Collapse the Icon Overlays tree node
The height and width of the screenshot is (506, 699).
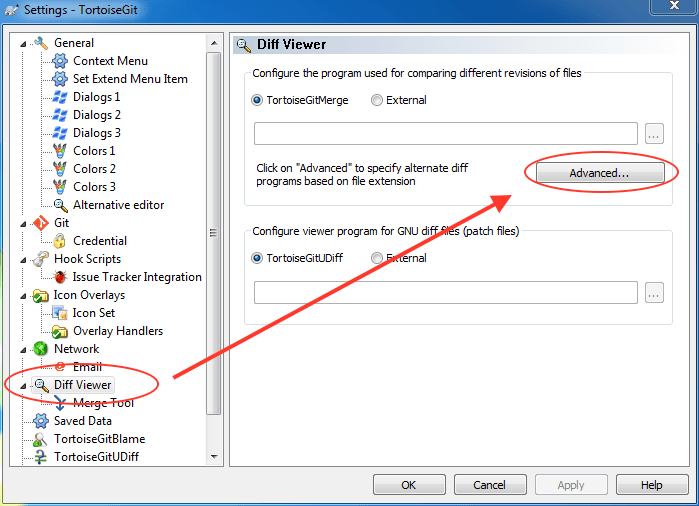[x=23, y=296]
